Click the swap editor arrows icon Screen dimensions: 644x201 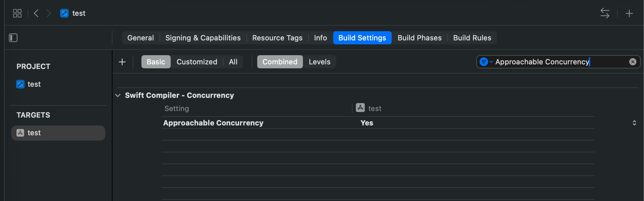(605, 13)
